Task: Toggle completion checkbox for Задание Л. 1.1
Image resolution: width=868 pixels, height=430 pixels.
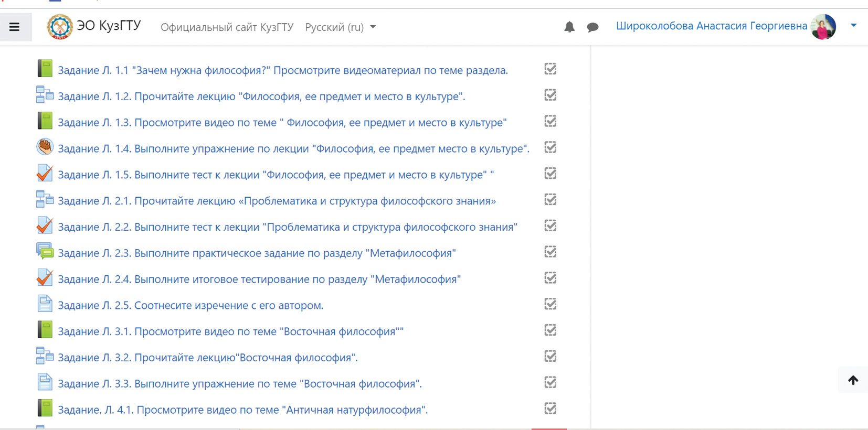Action: coord(550,69)
